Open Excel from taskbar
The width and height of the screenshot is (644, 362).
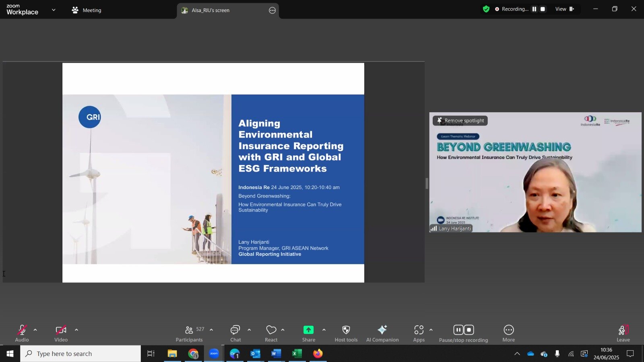click(x=297, y=354)
